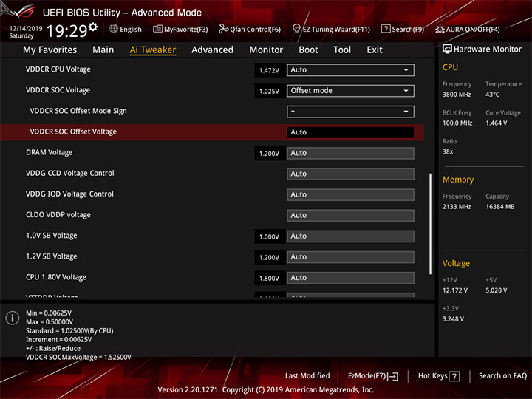
Task: Click the settings gear next to the clock
Action: click(x=93, y=27)
